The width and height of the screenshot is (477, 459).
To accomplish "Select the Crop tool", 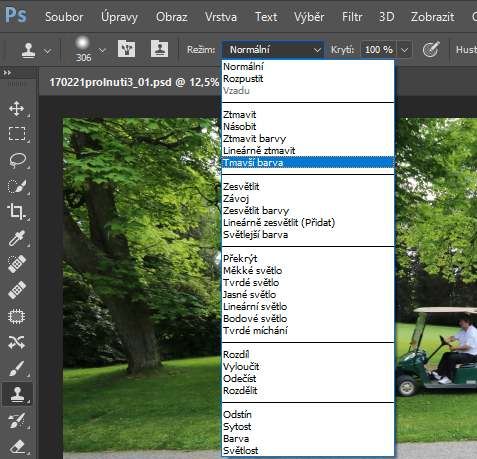I will click(x=16, y=212).
